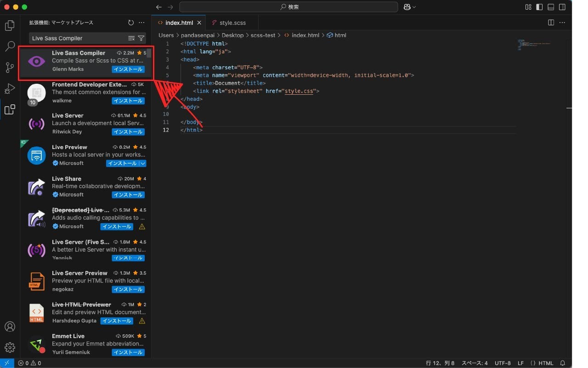The height and width of the screenshot is (368, 588).
Task: Click the Live Preview extension icon
Action: point(36,155)
